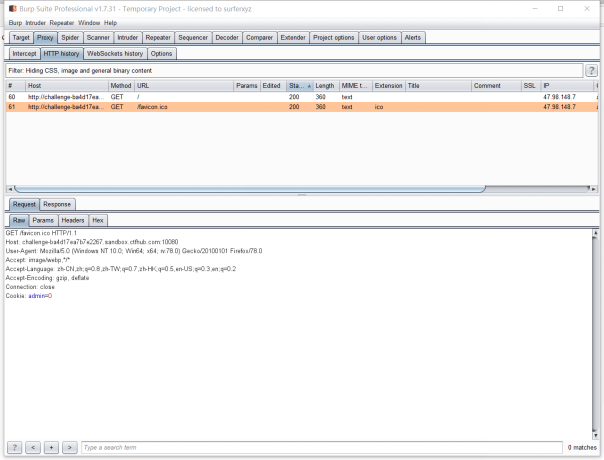604x460 pixels.
Task: Click the request pane vertical scrollbar
Action: [x=595, y=333]
